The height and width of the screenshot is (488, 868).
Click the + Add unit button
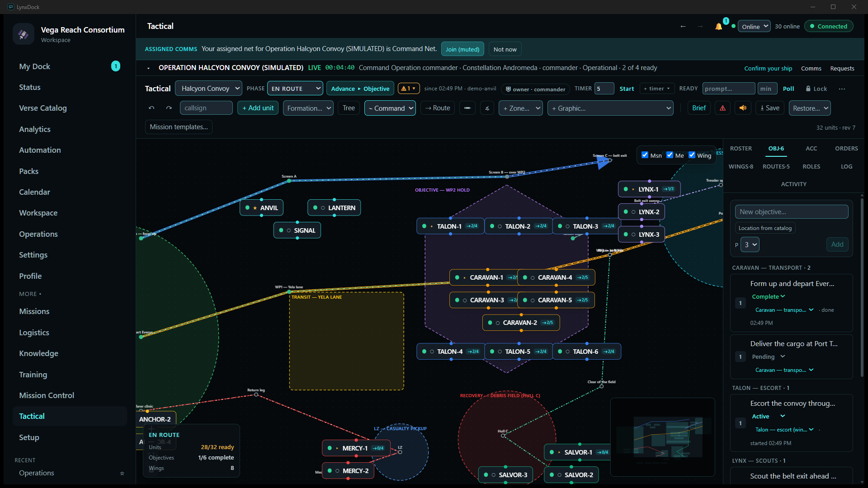[x=258, y=108]
